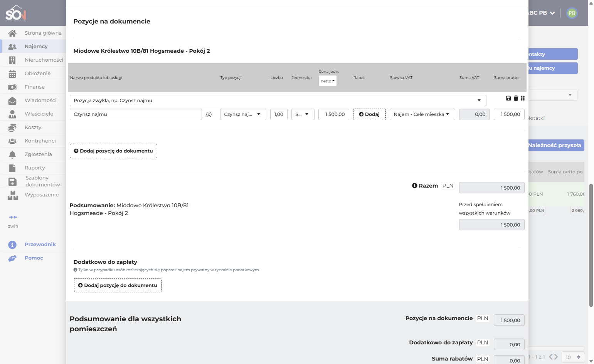This screenshot has height=364, width=594.
Task: Click the save icon on Czynsz najmu row
Action: coord(508,98)
